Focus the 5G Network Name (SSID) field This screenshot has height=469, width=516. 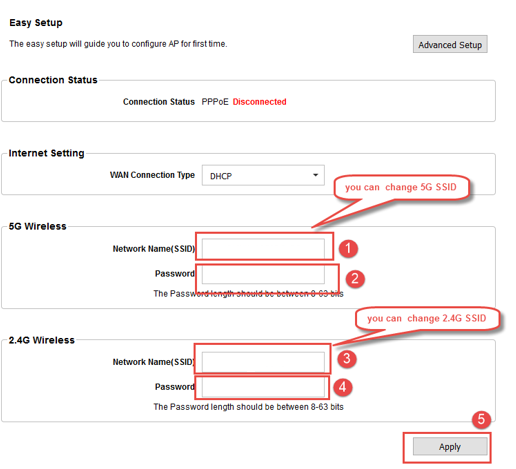point(263,248)
